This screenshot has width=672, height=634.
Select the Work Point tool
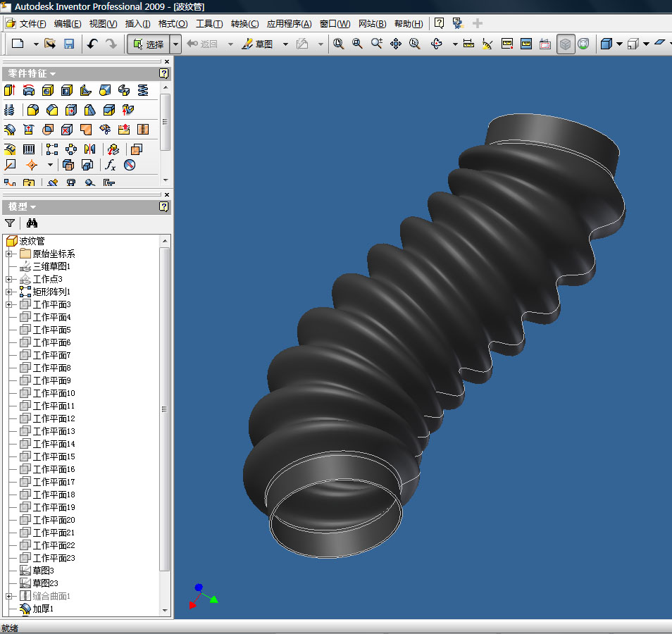tap(31, 165)
